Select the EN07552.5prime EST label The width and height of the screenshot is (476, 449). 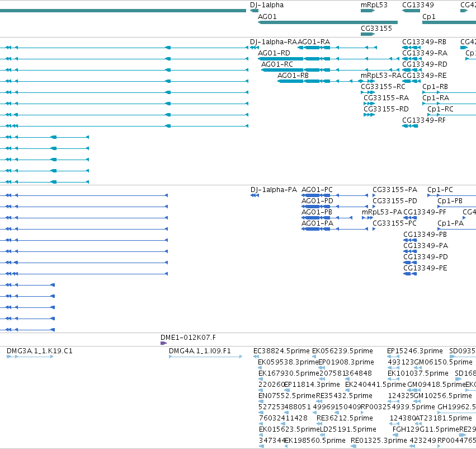click(x=287, y=395)
